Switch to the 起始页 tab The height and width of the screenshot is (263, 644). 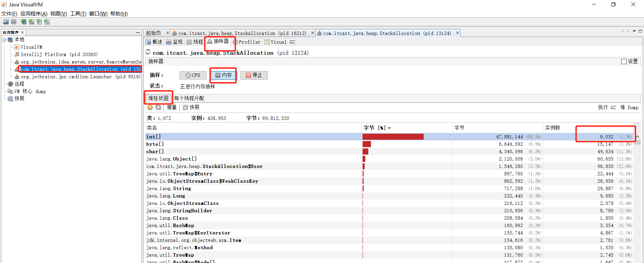(x=154, y=33)
